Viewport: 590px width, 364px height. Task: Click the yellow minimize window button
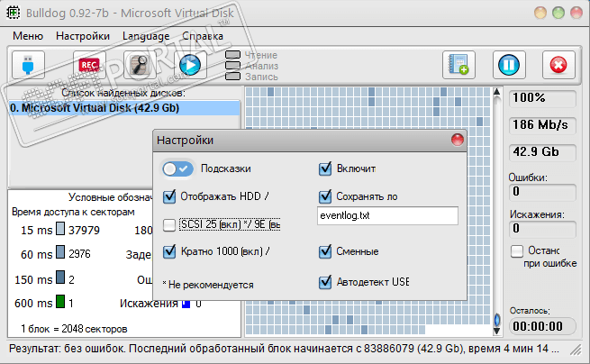click(540, 13)
